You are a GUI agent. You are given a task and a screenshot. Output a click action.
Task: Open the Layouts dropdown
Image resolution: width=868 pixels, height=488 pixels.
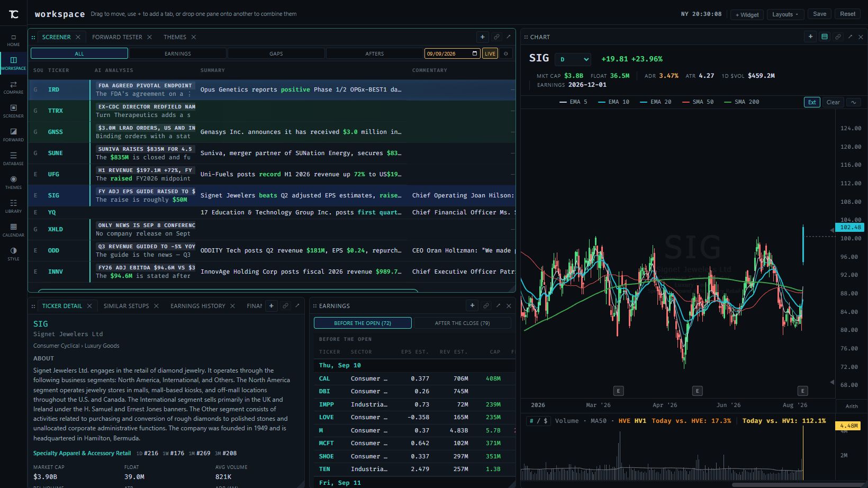785,14
